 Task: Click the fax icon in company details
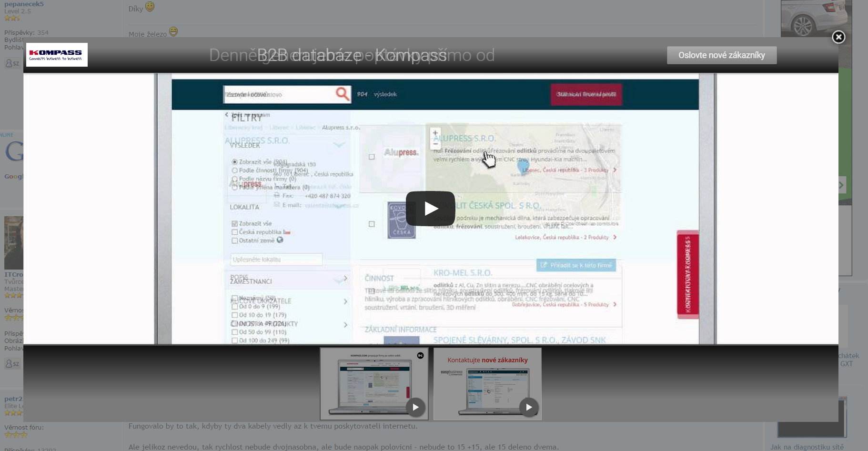[x=277, y=195]
